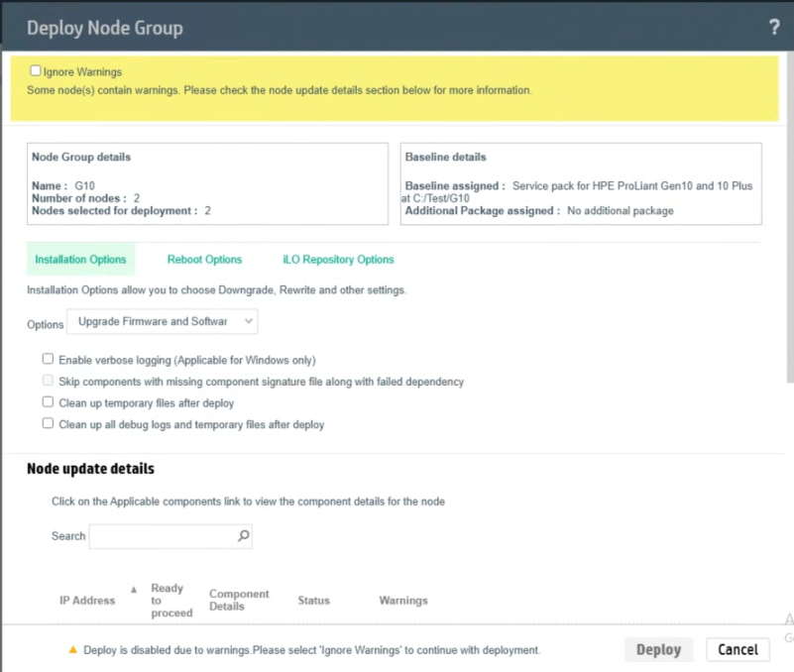Click the node Search input field
794x672 pixels.
(170, 536)
